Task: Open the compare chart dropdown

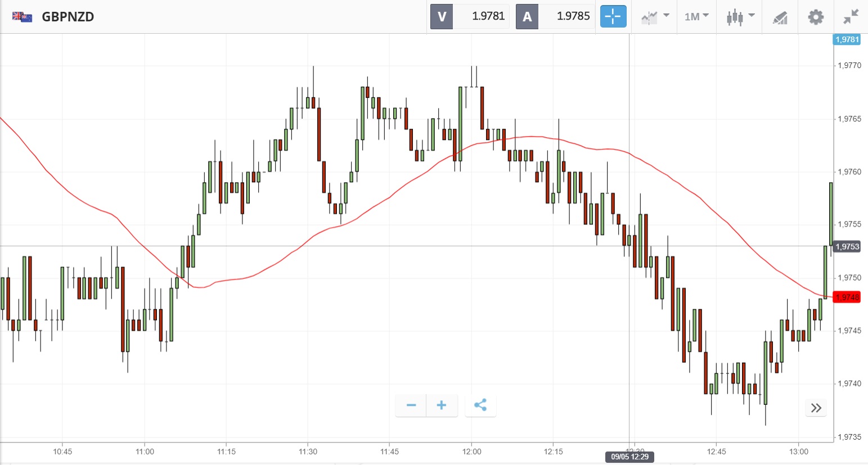Action: [655, 17]
